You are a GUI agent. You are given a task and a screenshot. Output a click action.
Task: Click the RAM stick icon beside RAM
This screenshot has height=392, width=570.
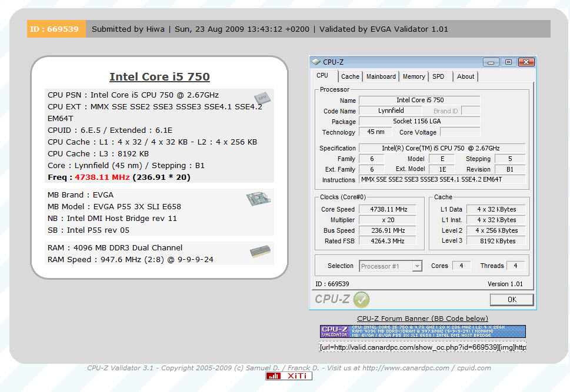click(x=260, y=252)
